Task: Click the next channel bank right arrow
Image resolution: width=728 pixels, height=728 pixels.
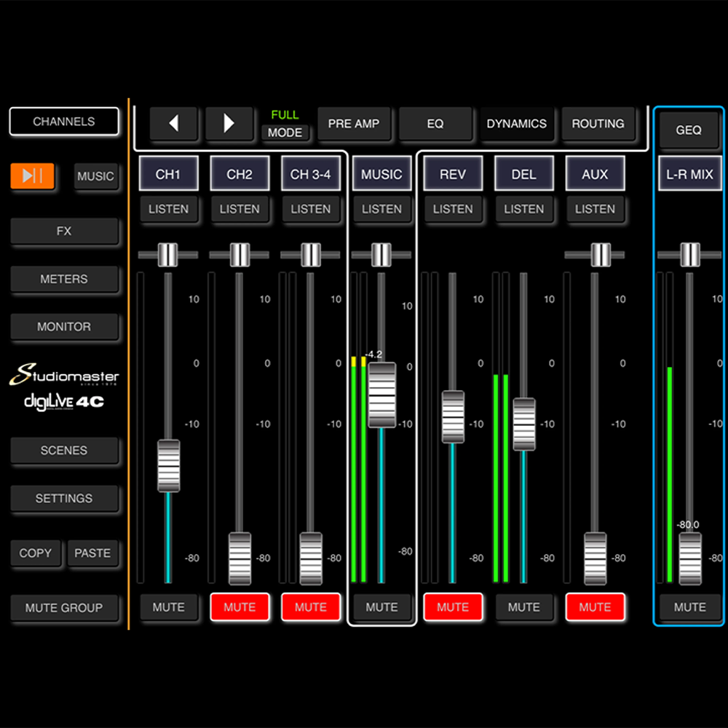Action: coord(229,124)
